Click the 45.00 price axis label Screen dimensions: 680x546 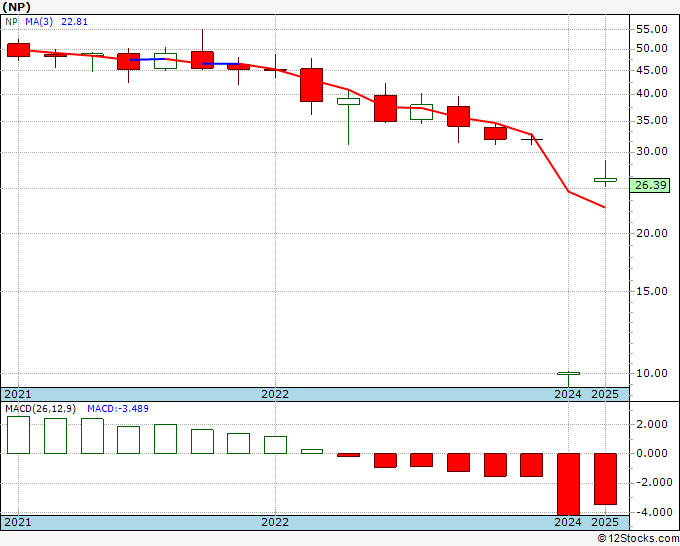[x=651, y=70]
